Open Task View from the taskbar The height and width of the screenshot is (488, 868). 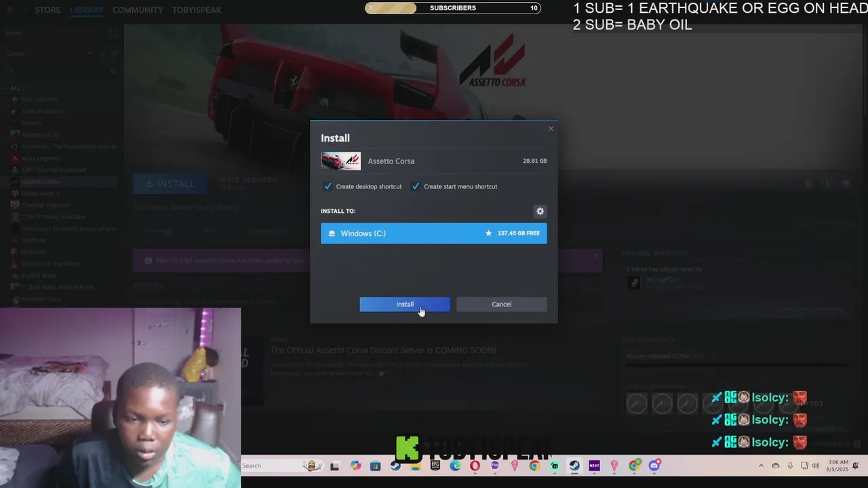[x=334, y=466]
